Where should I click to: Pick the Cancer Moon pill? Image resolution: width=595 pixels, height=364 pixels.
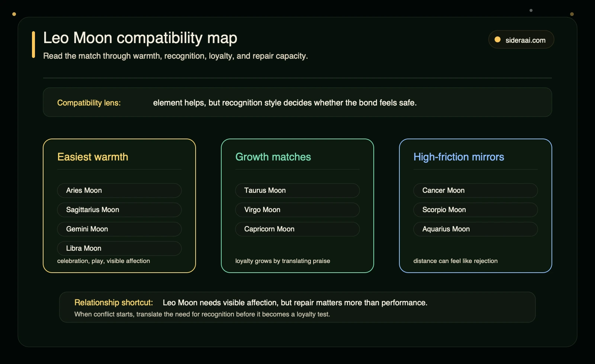476,191
